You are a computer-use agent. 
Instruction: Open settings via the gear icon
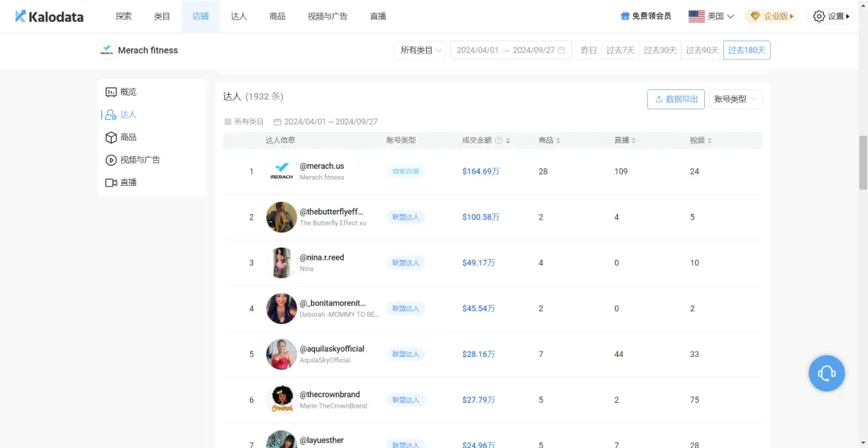(819, 16)
